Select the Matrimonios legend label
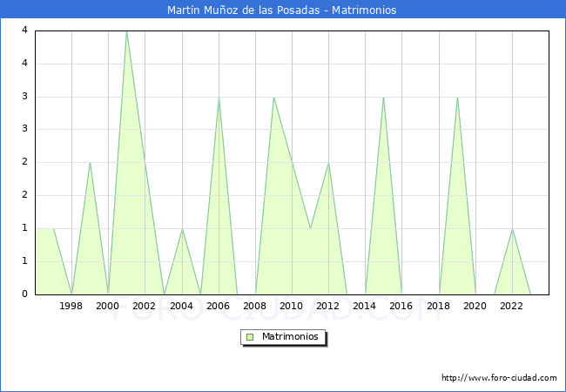 point(290,336)
